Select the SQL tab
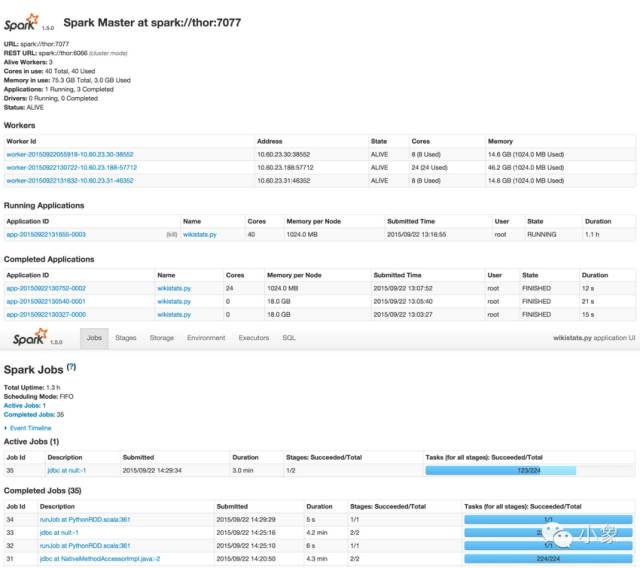The image size is (640, 568). click(x=289, y=338)
